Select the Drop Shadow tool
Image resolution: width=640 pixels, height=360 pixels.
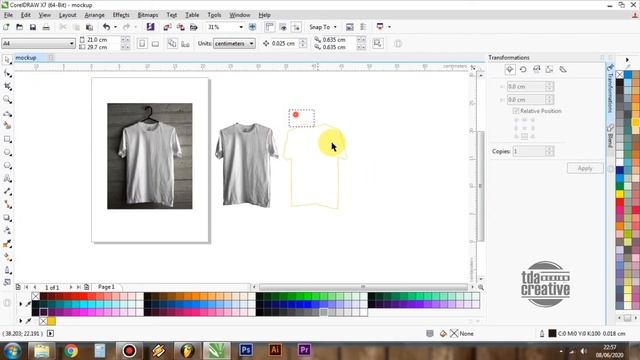click(7, 218)
